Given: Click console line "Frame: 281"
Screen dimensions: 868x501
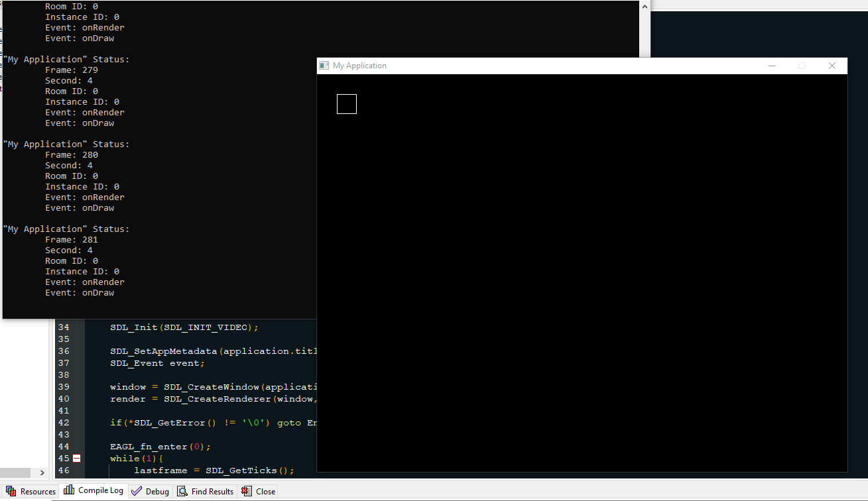Looking at the screenshot, I should point(72,240).
